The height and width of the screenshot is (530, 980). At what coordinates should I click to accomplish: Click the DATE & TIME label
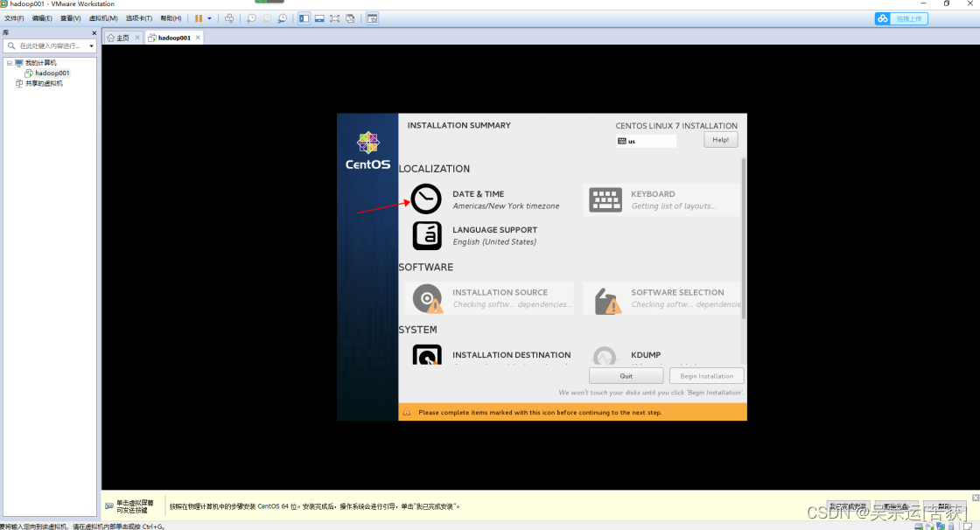tap(478, 194)
